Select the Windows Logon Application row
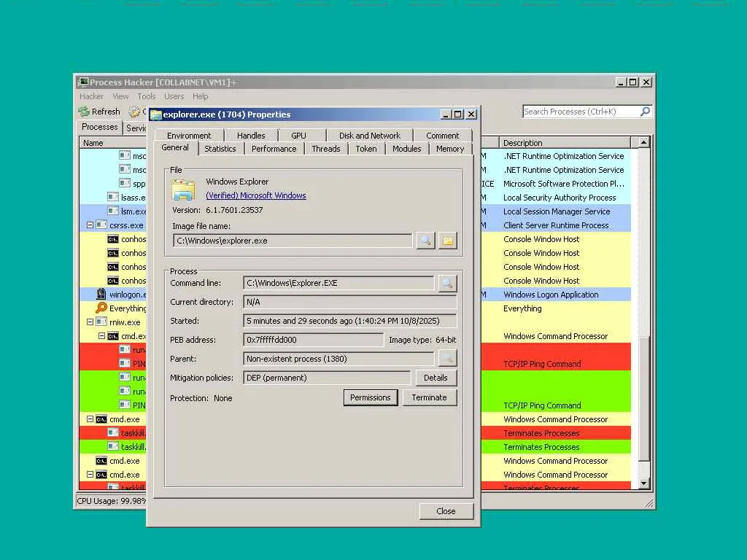Image resolution: width=747 pixels, height=560 pixels. coord(551,295)
